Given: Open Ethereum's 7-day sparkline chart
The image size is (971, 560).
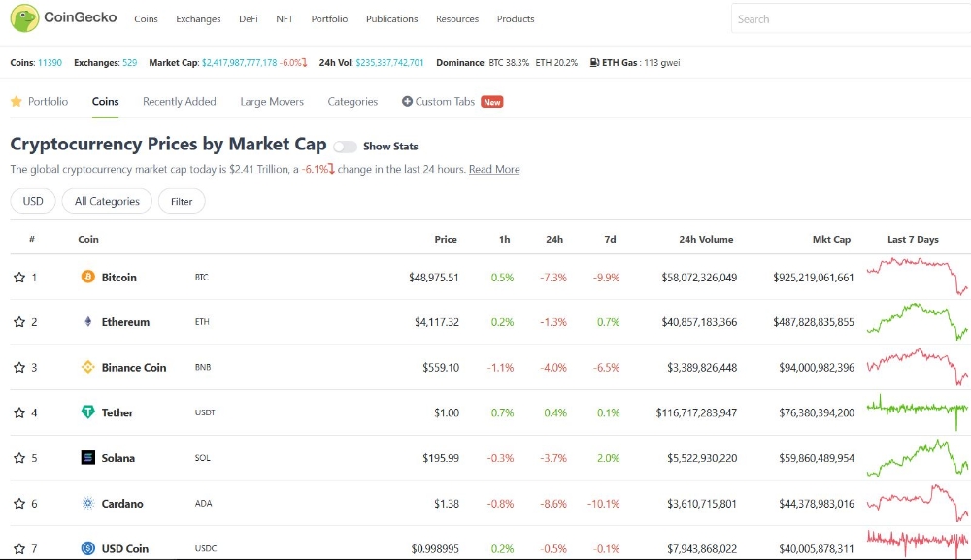Looking at the screenshot, I should pos(918,321).
